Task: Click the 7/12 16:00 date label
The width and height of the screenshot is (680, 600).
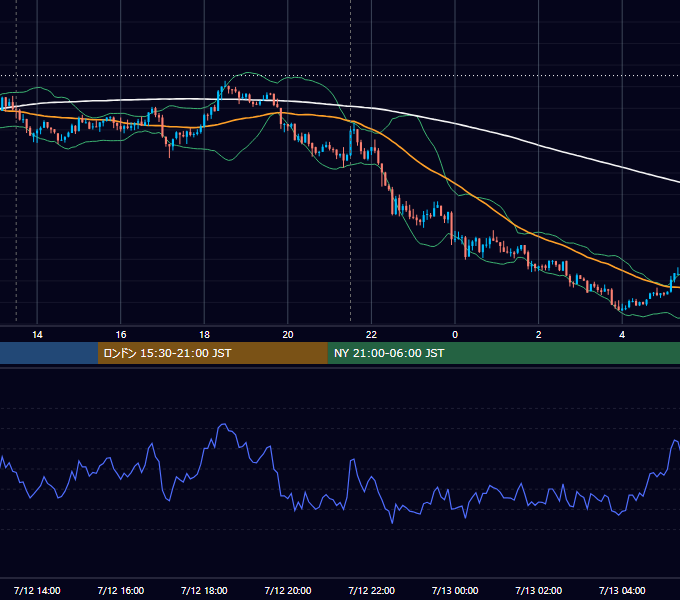Action: click(x=121, y=590)
